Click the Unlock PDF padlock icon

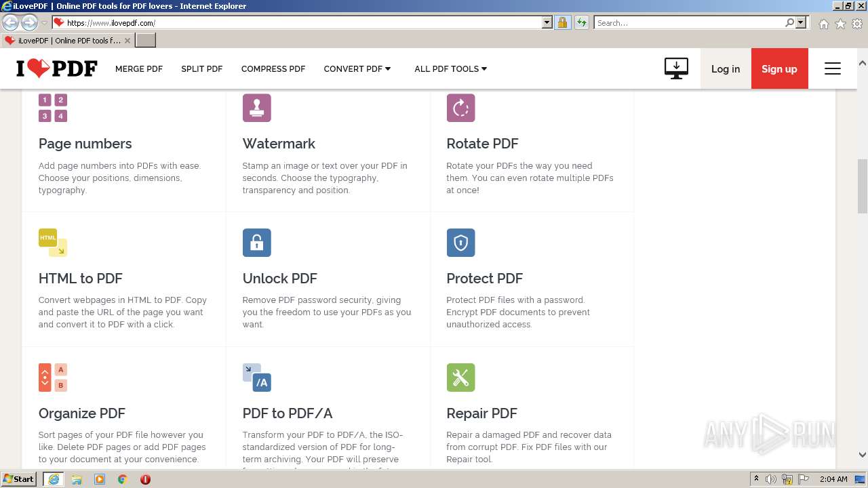[257, 243]
